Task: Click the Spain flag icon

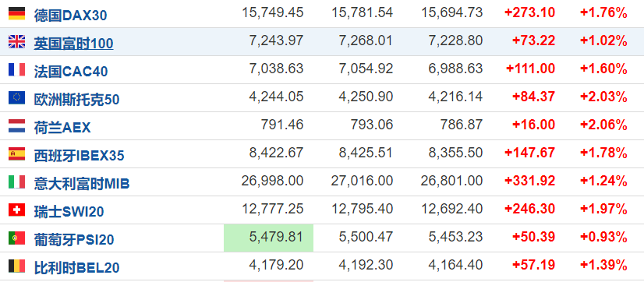Action: click(17, 154)
